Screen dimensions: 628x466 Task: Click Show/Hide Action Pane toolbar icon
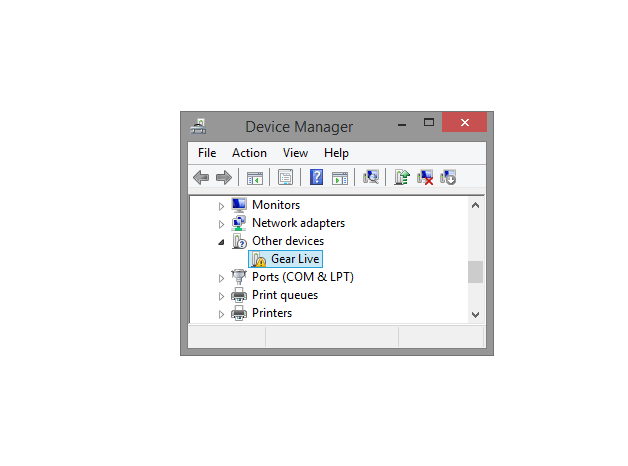(x=340, y=178)
